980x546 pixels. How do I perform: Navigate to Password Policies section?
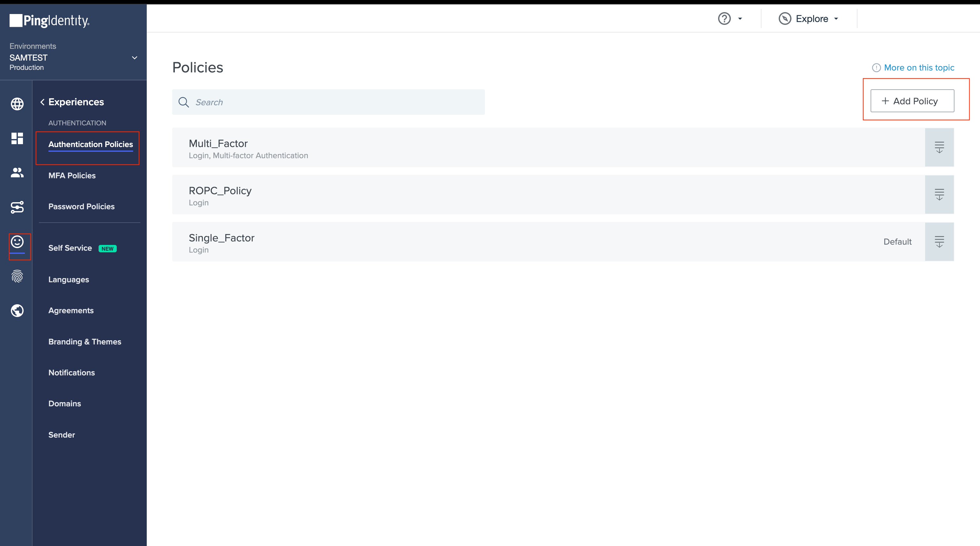tap(81, 206)
